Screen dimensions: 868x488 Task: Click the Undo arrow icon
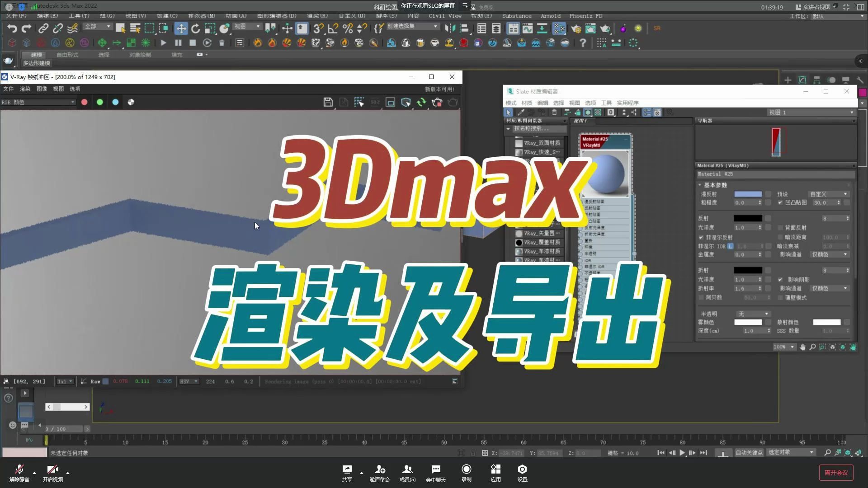click(x=12, y=28)
